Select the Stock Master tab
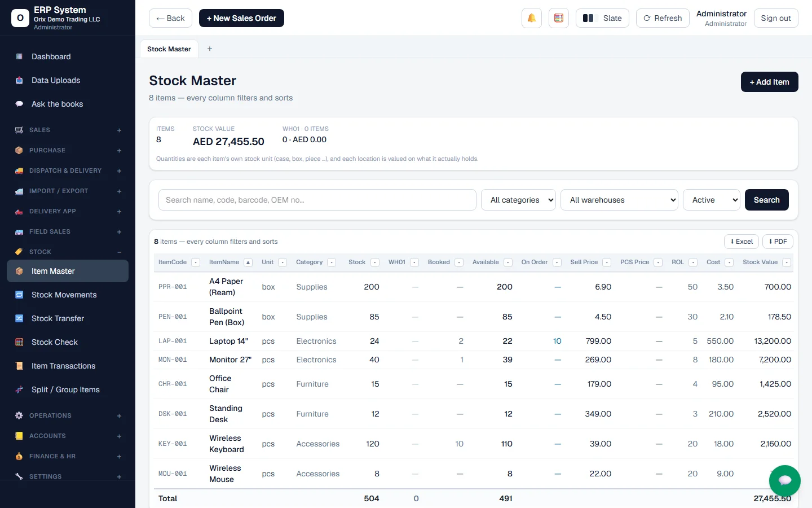The image size is (812, 508). pyautogui.click(x=169, y=49)
